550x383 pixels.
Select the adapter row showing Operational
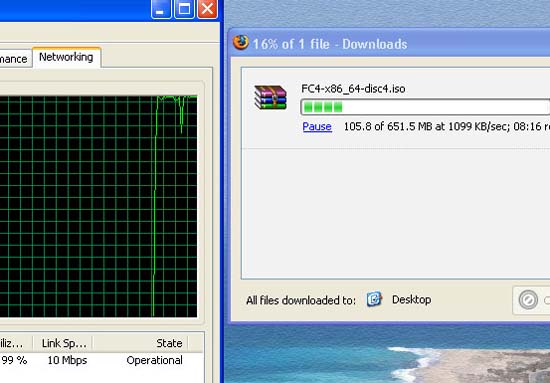(x=102, y=360)
